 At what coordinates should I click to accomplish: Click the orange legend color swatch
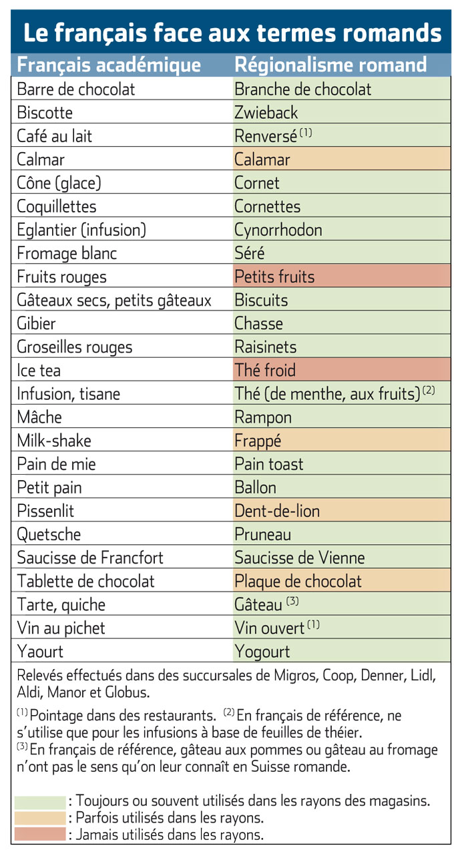coord(40,818)
